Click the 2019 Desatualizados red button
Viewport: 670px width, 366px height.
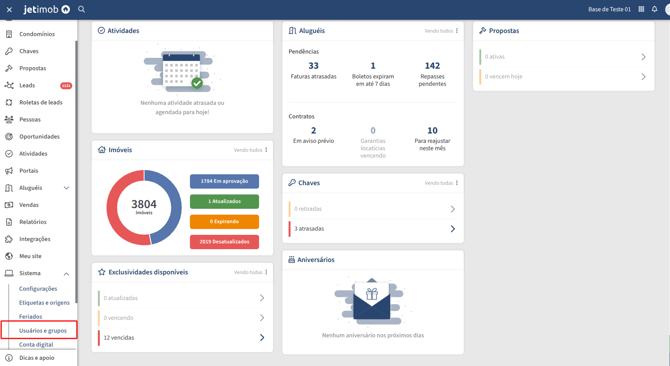[224, 242]
